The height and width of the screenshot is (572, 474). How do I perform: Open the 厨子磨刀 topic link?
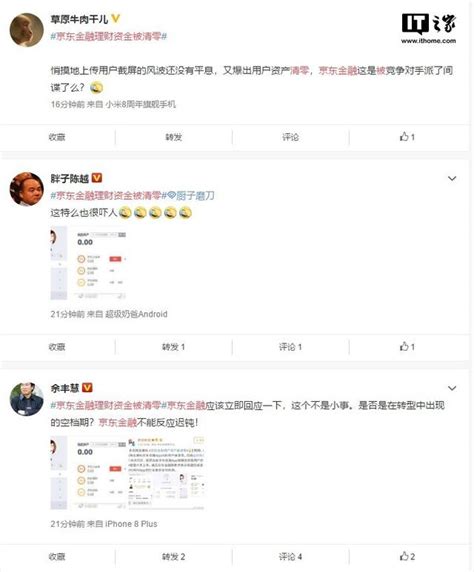tap(191, 196)
